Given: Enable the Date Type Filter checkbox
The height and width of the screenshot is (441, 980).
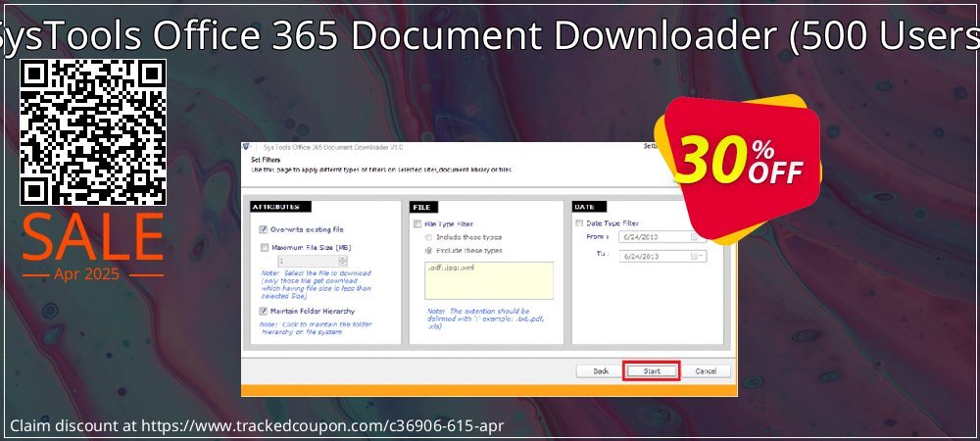Looking at the screenshot, I should (578, 223).
